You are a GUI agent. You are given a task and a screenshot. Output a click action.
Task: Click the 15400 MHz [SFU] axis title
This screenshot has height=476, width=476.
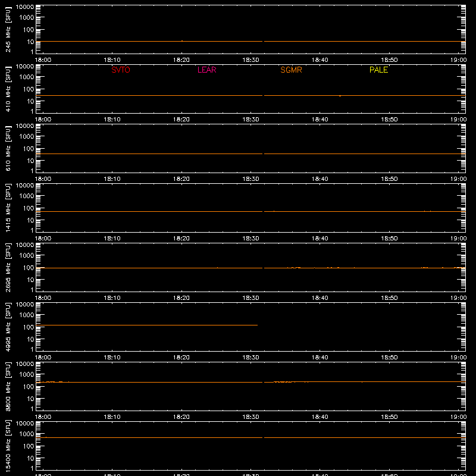pos(8,446)
